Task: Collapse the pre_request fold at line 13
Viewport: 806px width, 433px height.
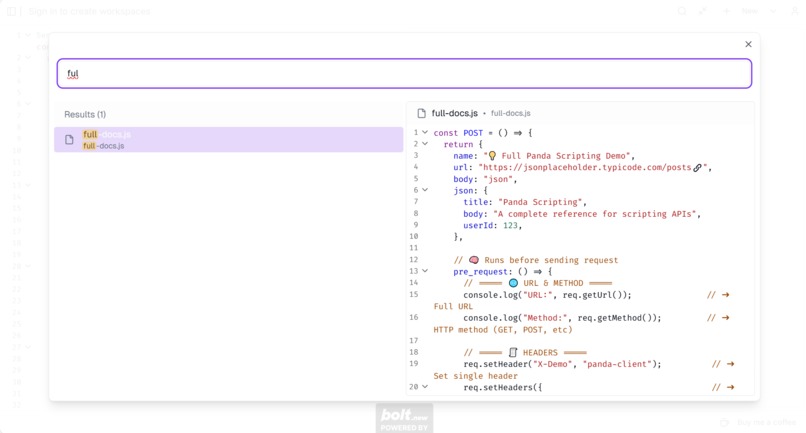Action: tap(425, 271)
